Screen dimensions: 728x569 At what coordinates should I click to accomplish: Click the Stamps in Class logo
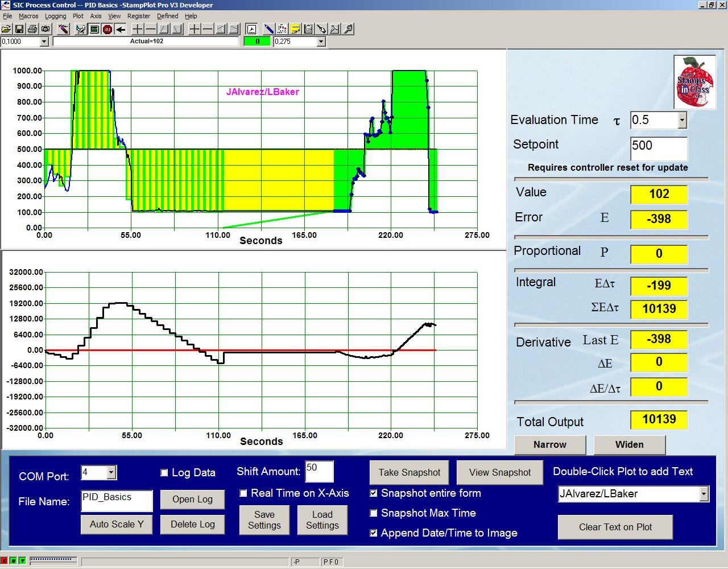pos(694,82)
